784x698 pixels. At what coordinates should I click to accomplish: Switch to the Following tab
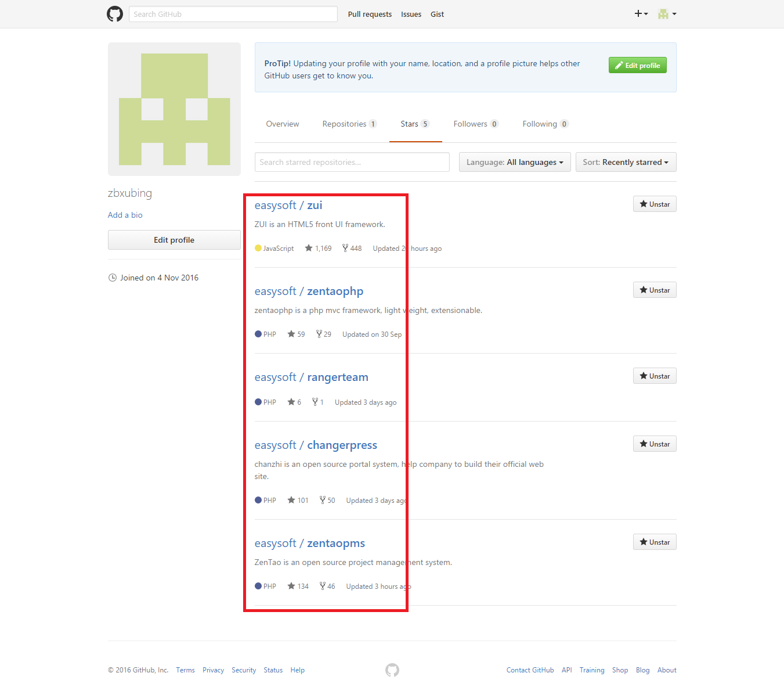(545, 124)
